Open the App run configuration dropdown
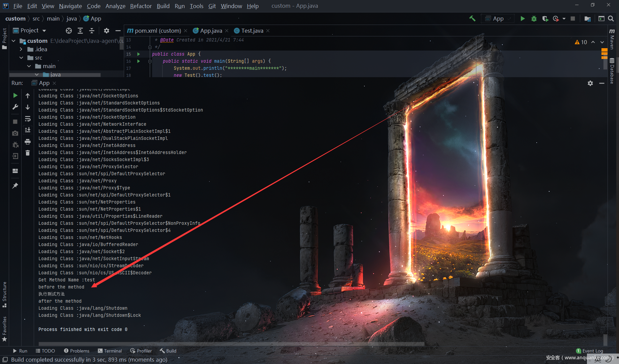The image size is (619, 364). [x=499, y=19]
